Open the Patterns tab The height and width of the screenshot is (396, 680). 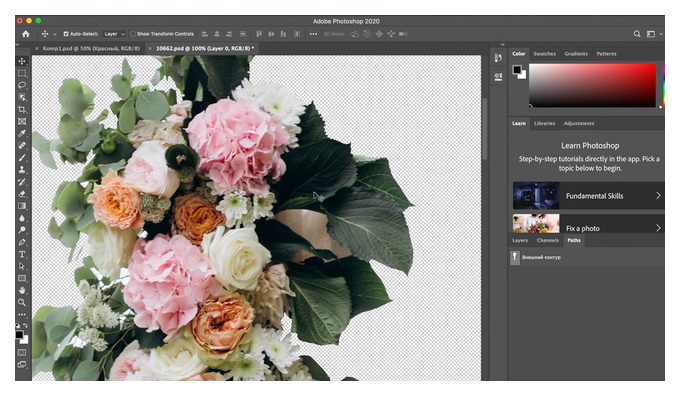[x=606, y=54]
